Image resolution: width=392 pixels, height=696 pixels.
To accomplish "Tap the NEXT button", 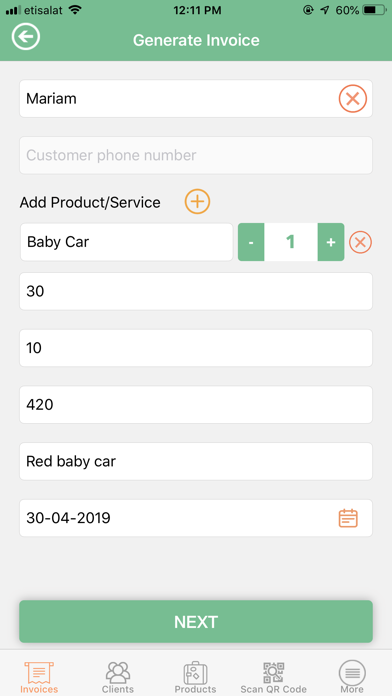I will [196, 621].
